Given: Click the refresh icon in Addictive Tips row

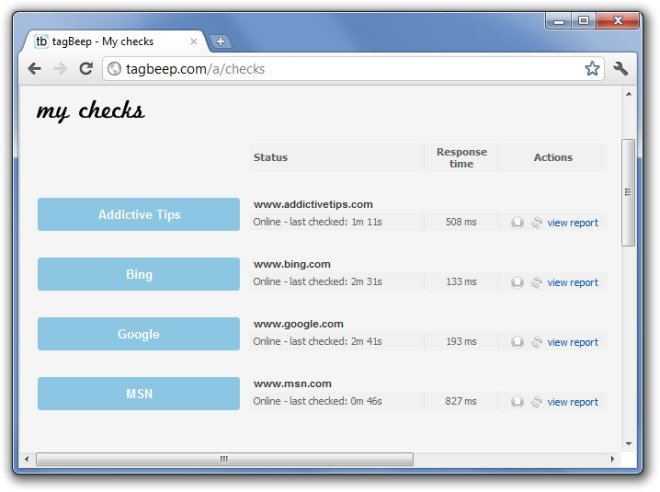Looking at the screenshot, I should pyautogui.click(x=536, y=222).
